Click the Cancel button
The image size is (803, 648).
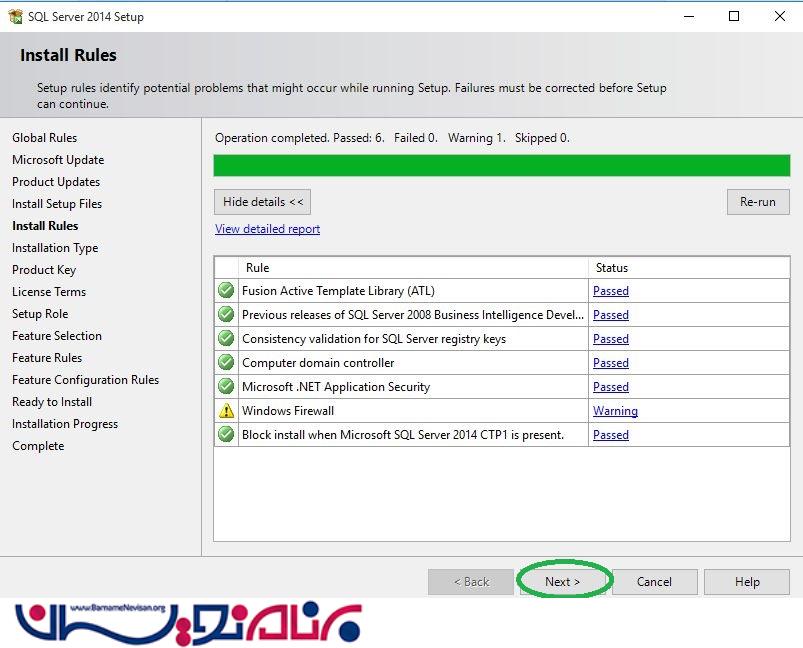pyautogui.click(x=654, y=582)
